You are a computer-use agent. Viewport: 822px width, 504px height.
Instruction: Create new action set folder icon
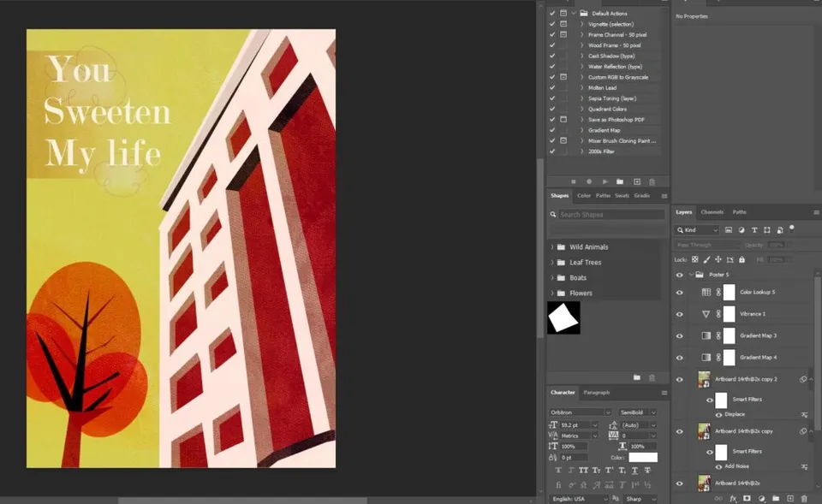tap(620, 181)
